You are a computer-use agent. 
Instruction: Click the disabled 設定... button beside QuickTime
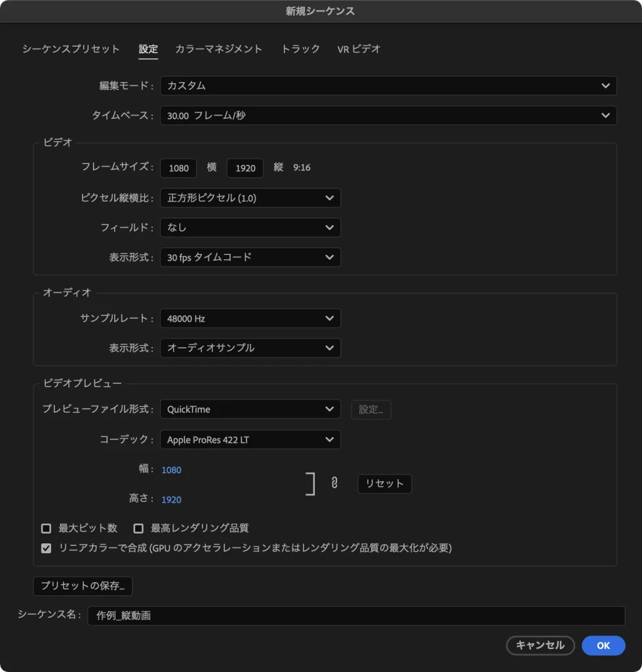tap(371, 409)
